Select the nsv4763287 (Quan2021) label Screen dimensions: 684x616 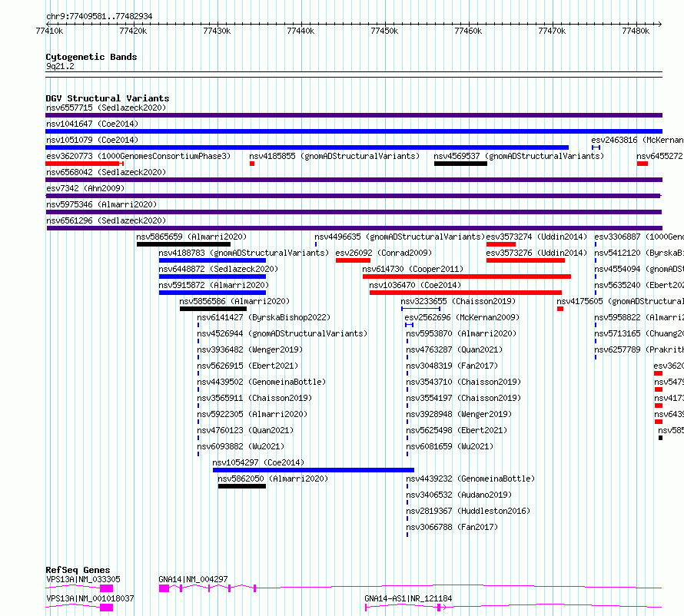[x=454, y=350]
